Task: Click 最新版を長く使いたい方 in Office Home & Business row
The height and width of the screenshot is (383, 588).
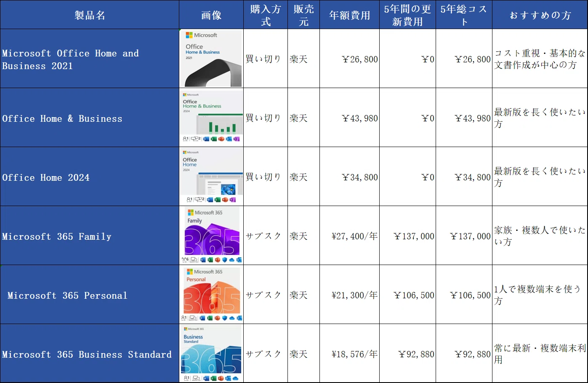Action: click(x=540, y=118)
